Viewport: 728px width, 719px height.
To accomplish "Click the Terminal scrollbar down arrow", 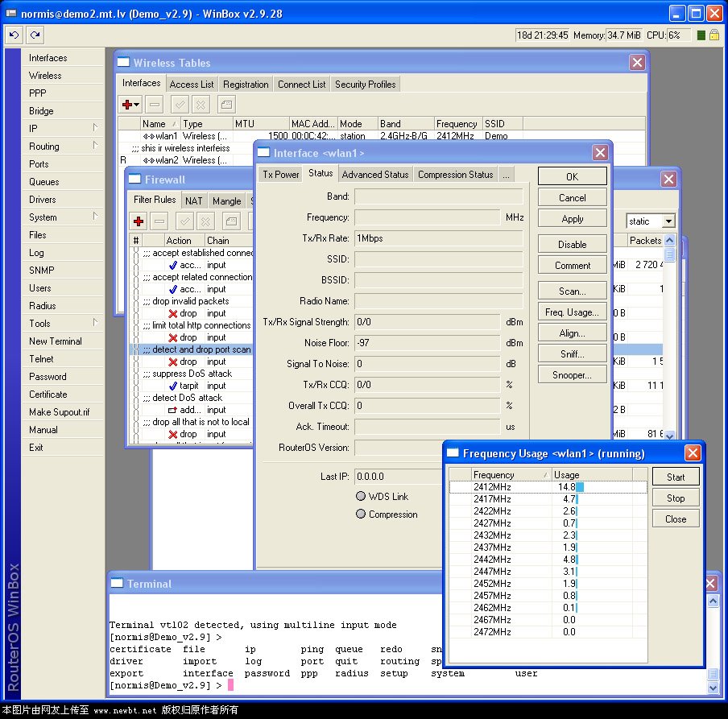I will [714, 688].
